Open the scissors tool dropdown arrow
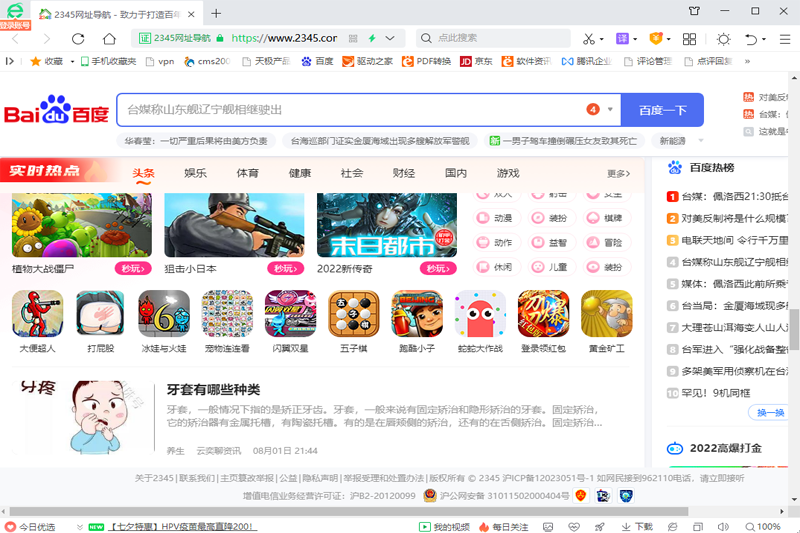The height and width of the screenshot is (533, 800). pyautogui.click(x=602, y=39)
